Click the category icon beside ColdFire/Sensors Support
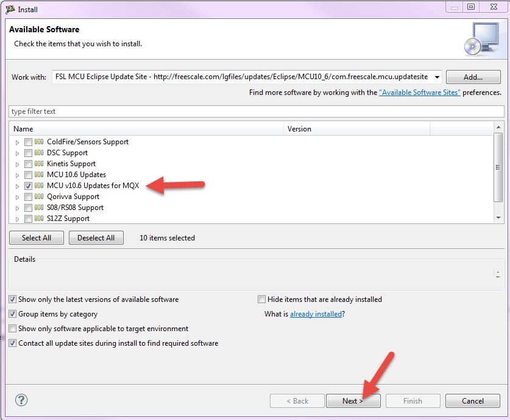The width and height of the screenshot is (510, 420). pos(39,142)
